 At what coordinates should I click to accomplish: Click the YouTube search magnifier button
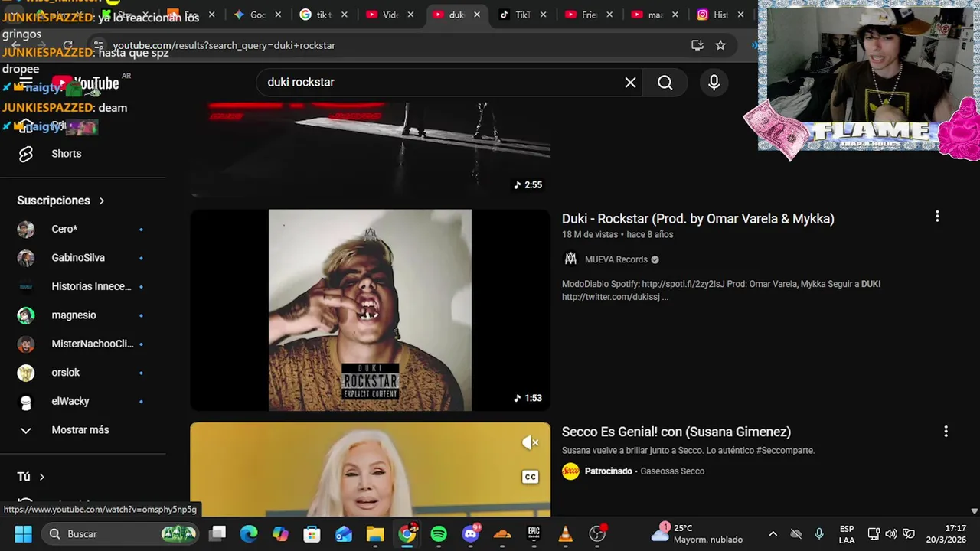(665, 83)
